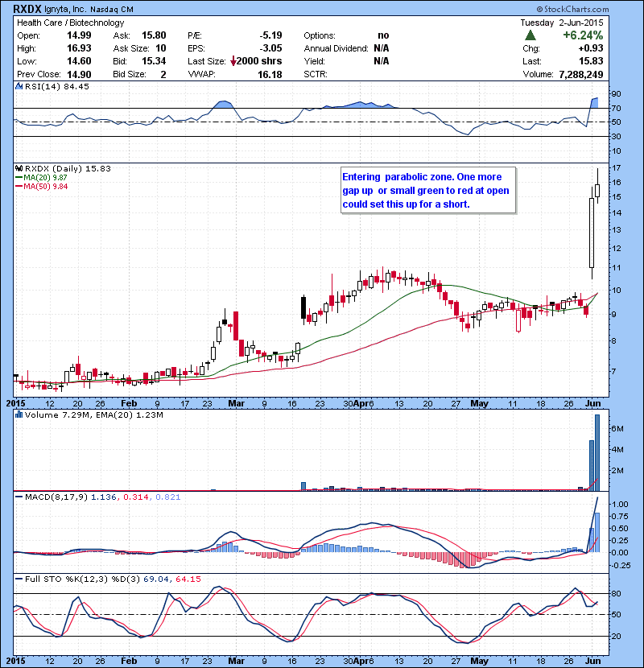This screenshot has height=668, width=644.
Task: Select the Volume value 7,288,249
Action: pos(580,75)
